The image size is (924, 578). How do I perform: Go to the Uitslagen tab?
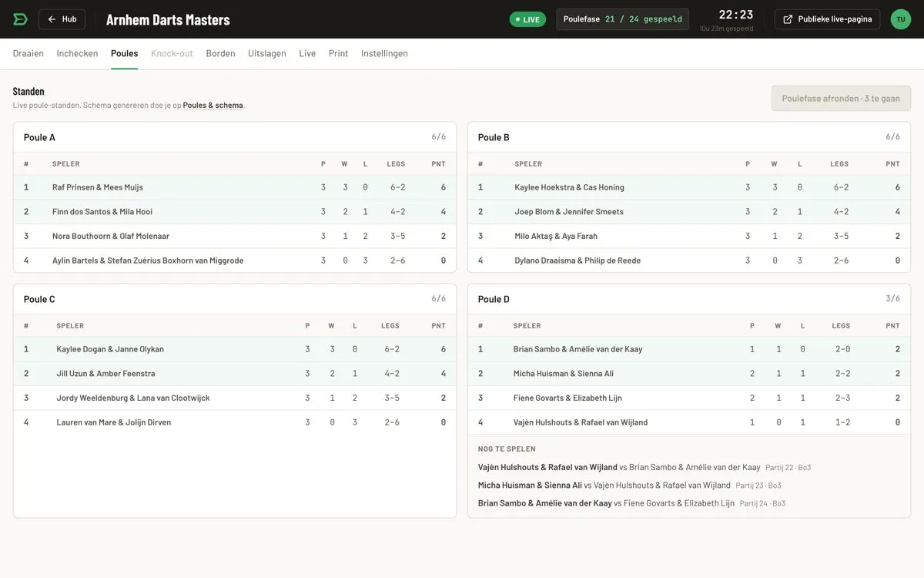pyautogui.click(x=267, y=53)
